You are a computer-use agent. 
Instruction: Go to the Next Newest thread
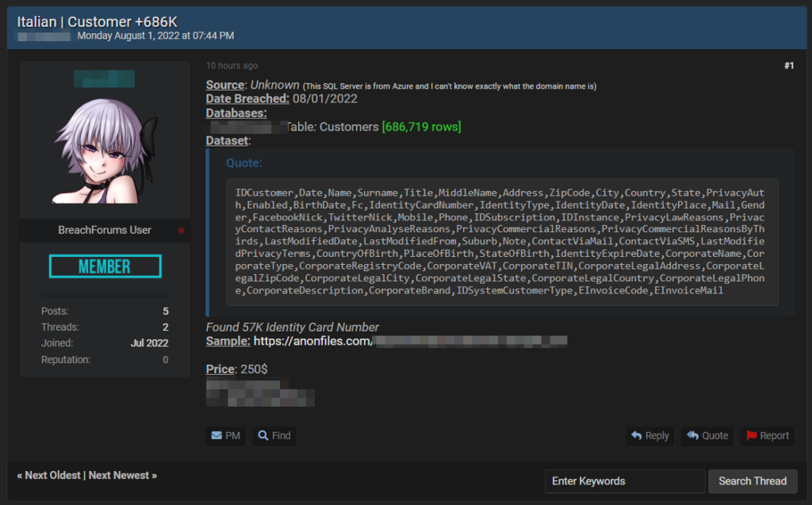[x=123, y=476]
